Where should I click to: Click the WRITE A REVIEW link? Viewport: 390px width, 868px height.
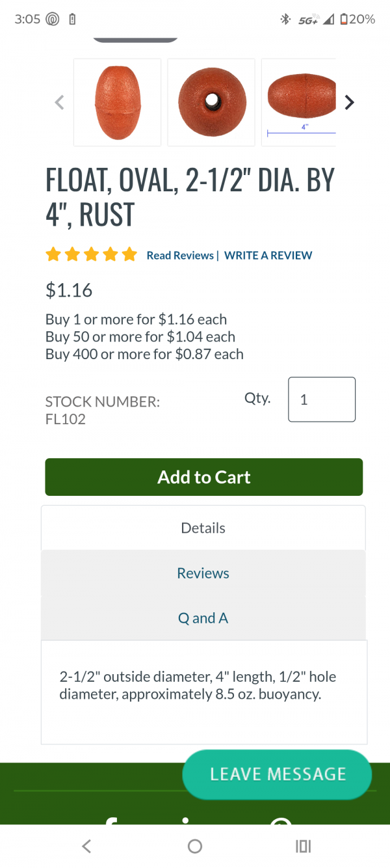pyautogui.click(x=268, y=256)
